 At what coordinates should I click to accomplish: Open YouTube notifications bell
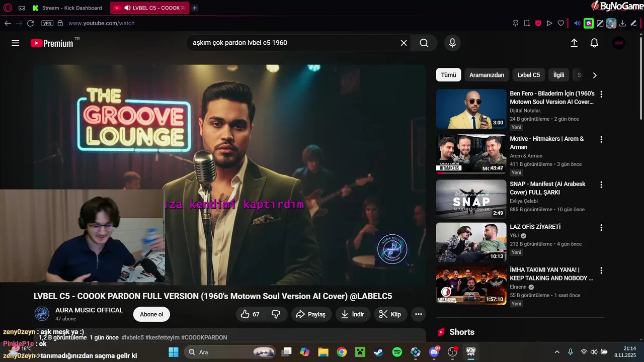point(594,43)
